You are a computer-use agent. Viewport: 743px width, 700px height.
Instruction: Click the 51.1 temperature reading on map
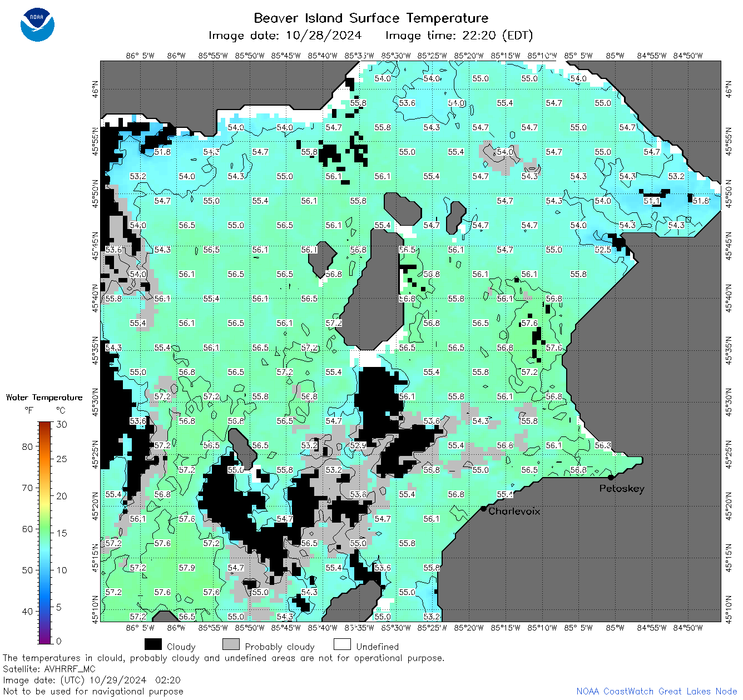pos(652,201)
